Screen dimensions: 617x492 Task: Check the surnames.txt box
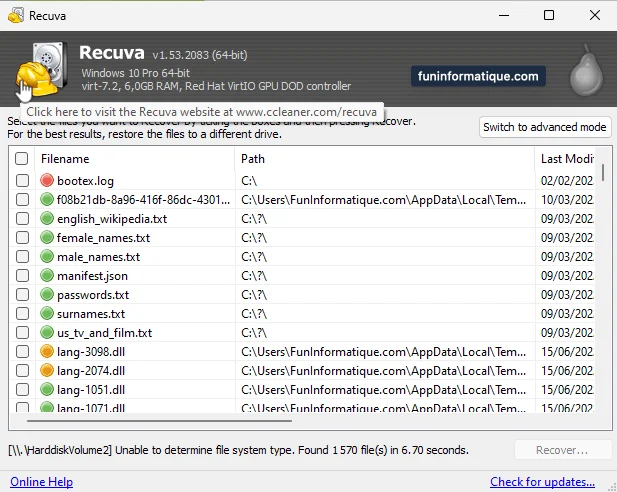click(x=22, y=314)
